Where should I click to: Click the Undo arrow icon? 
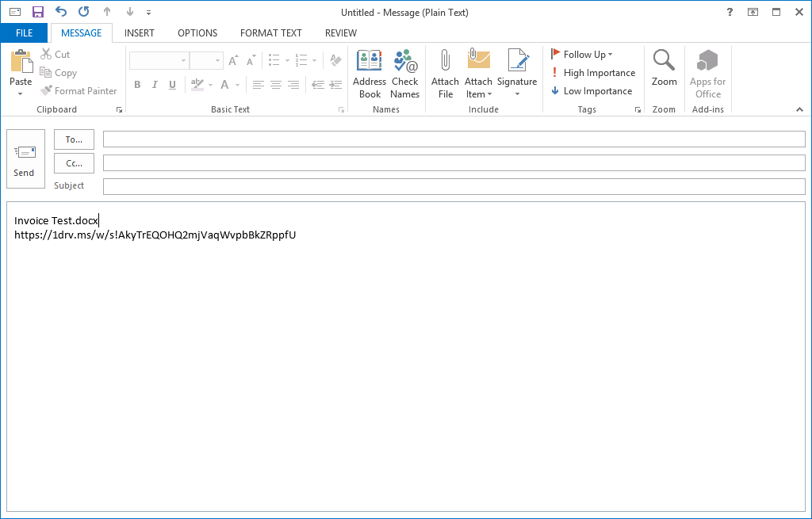(61, 12)
